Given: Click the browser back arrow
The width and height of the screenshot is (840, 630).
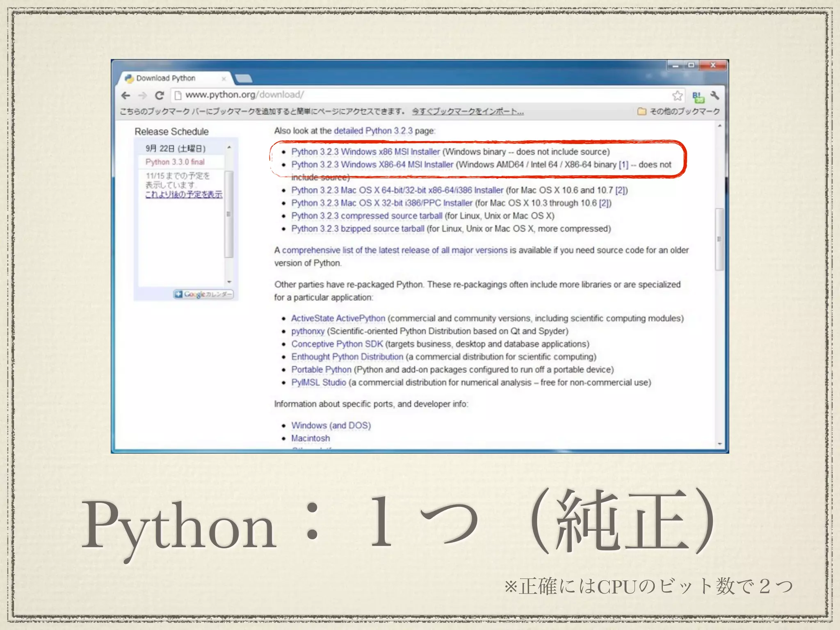Looking at the screenshot, I should click(126, 96).
